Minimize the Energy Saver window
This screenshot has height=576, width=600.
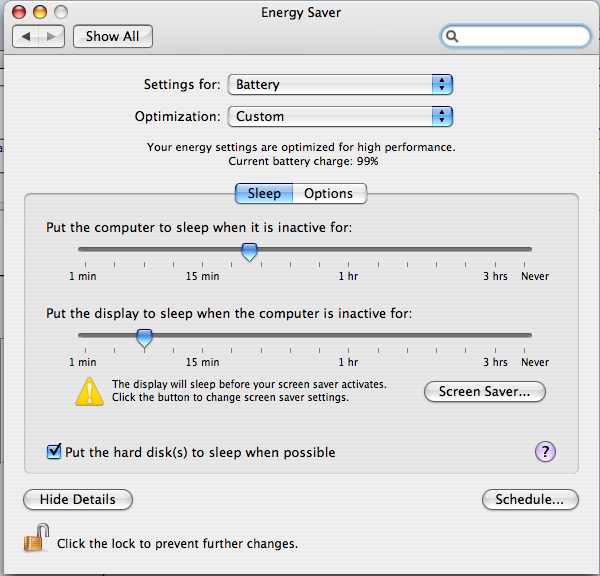[x=40, y=12]
